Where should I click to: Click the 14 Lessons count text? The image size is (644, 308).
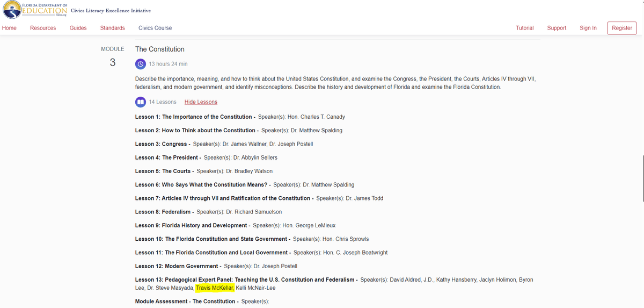click(163, 102)
